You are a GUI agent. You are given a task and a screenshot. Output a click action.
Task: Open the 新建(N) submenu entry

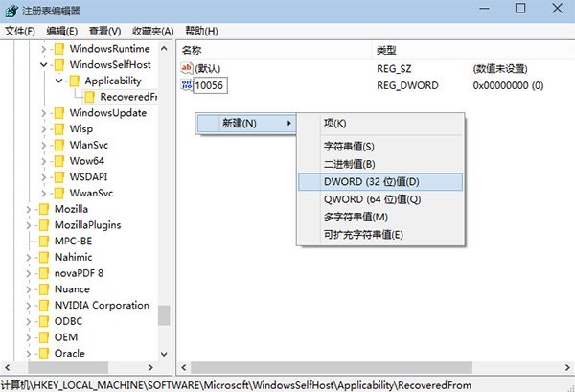tap(245, 124)
